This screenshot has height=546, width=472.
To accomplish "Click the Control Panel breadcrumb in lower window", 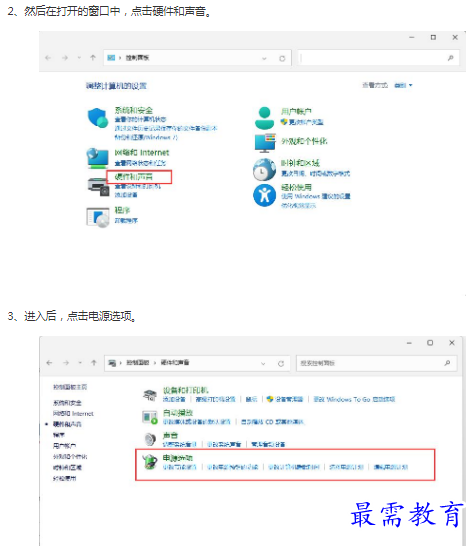I will [137, 363].
